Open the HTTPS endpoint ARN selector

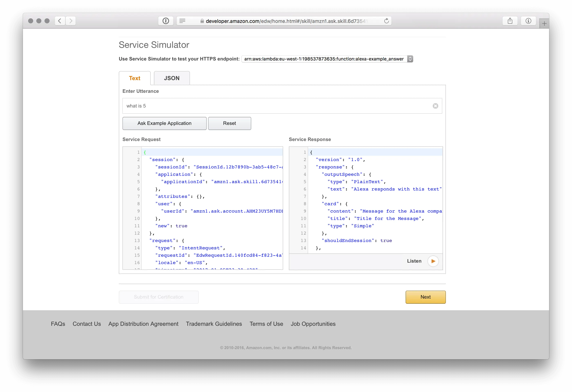click(x=410, y=59)
